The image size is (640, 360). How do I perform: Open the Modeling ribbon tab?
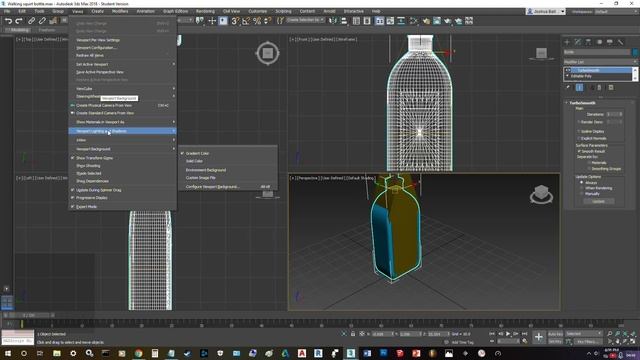(18, 30)
